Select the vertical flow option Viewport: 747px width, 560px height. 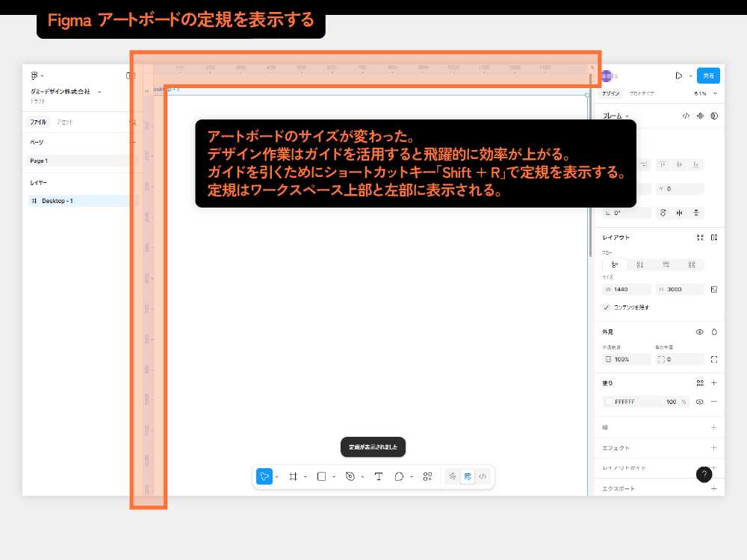pos(640,265)
